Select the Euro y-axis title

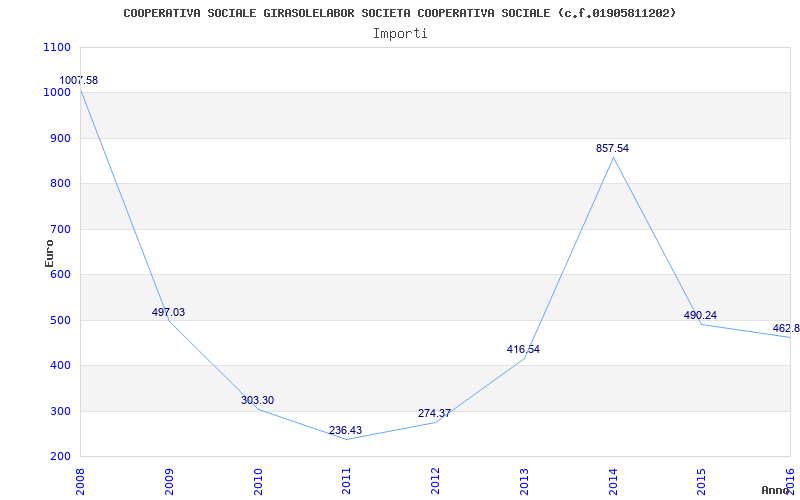(49, 253)
